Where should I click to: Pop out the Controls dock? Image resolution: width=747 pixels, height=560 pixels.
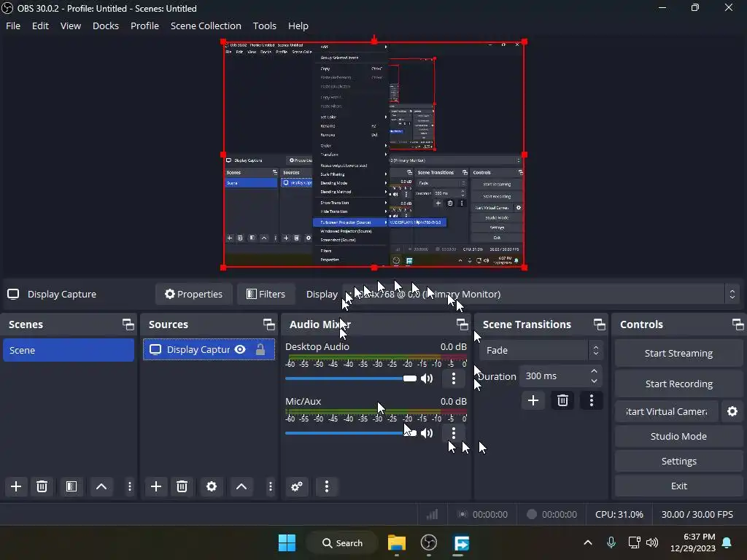pos(738,324)
